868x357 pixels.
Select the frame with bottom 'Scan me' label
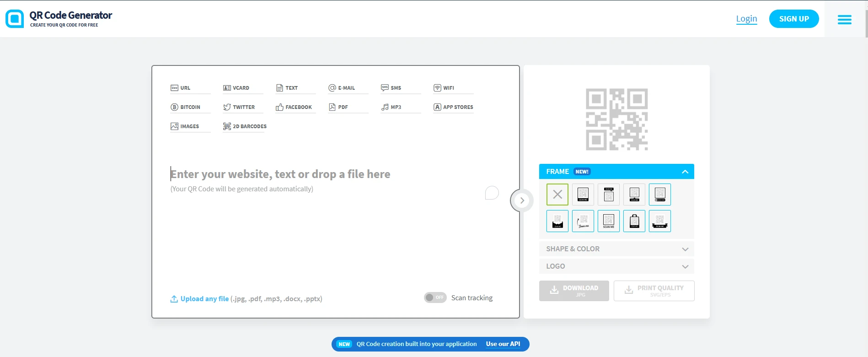583,195
